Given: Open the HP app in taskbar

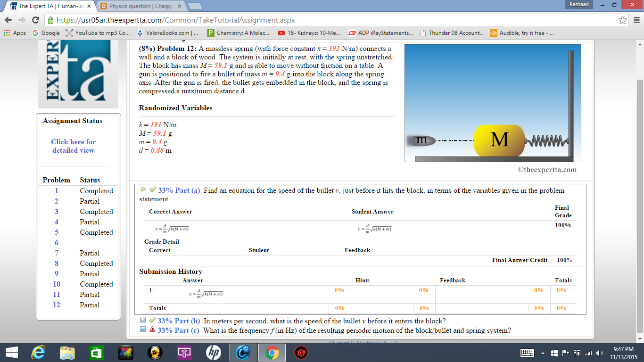Looking at the screenshot, I should (x=213, y=353).
